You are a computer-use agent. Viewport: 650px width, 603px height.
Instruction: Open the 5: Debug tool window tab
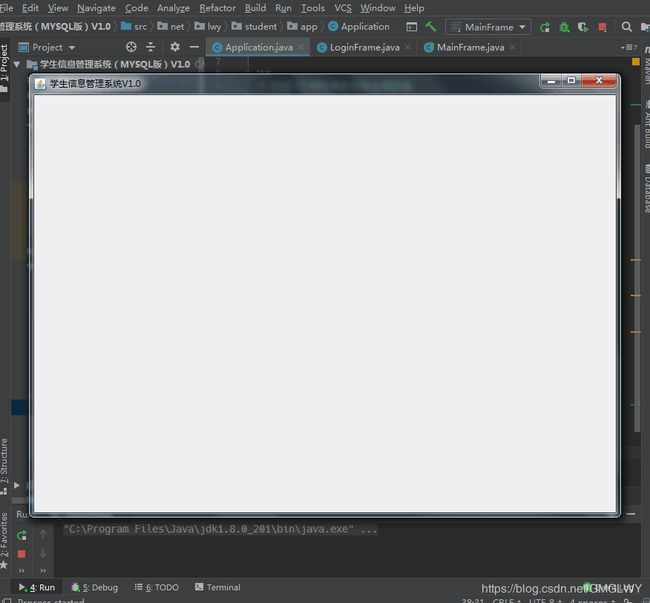95,587
